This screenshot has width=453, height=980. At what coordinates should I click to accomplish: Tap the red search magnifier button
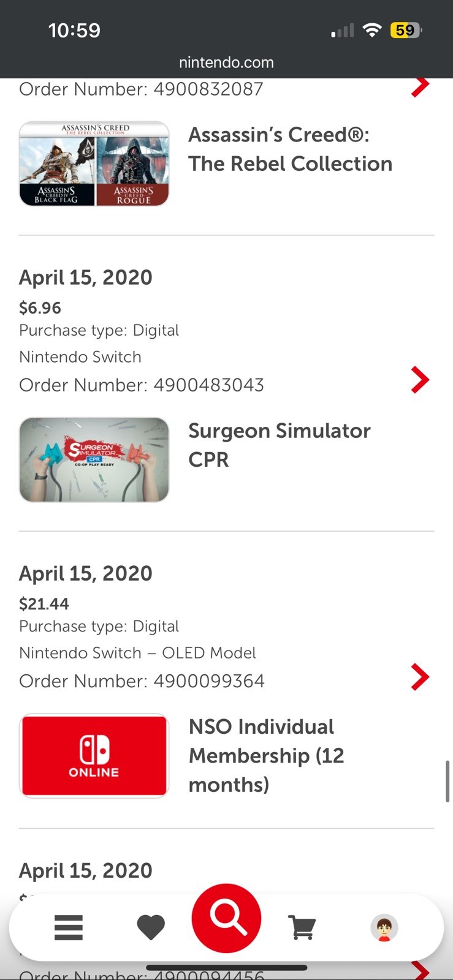[x=226, y=918]
